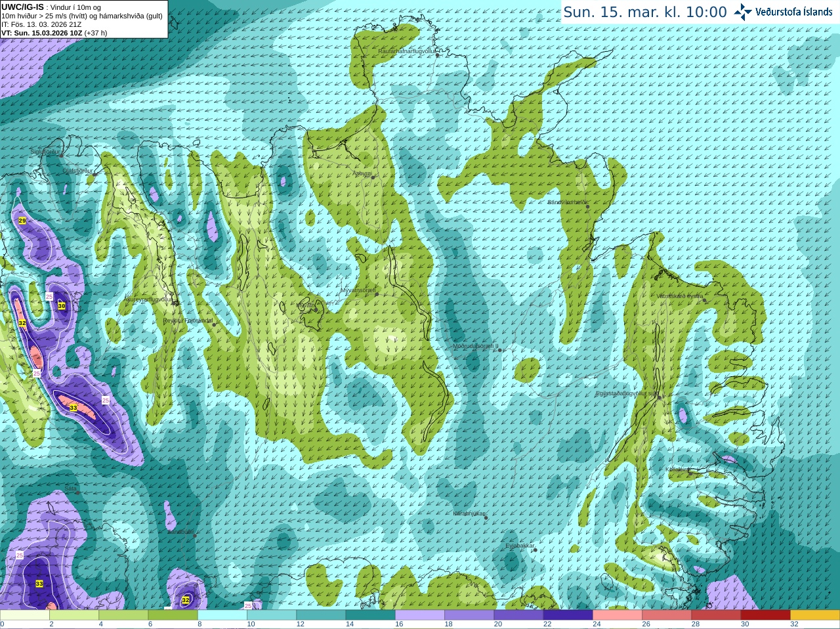840x629 pixels.
Task: Click the yellow 32 gust label below Sandbúðir
Action: [186, 599]
